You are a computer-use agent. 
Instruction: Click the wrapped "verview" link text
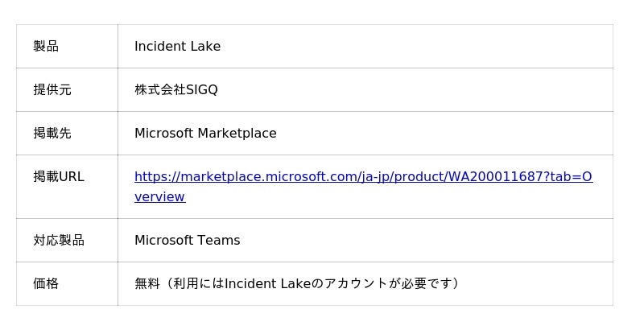(159, 197)
